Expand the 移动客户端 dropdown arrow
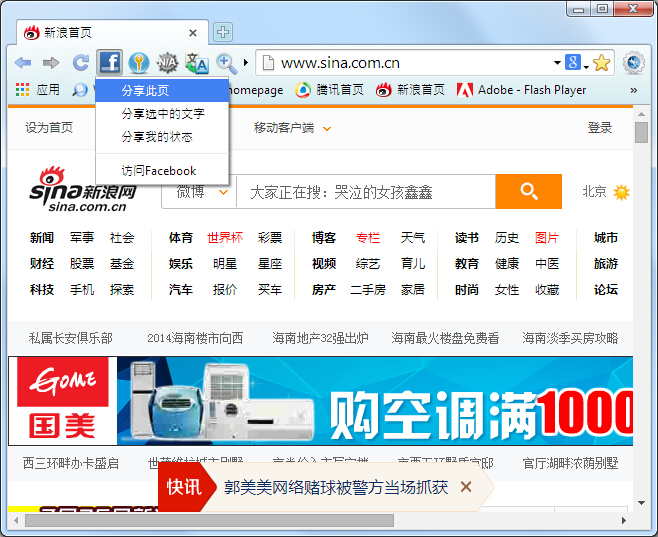Screen dimensions: 658x537 327,129
